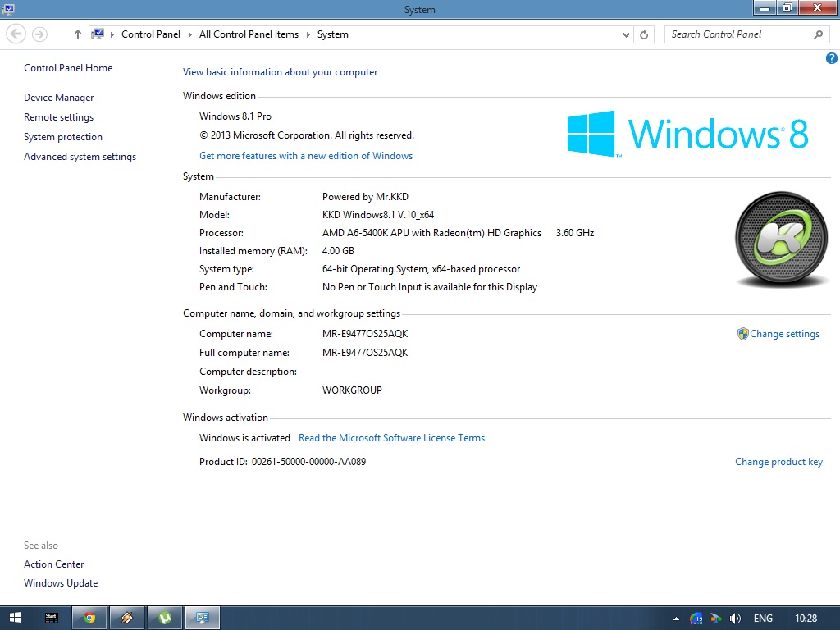Open the clock showing 10:28

[x=806, y=619]
